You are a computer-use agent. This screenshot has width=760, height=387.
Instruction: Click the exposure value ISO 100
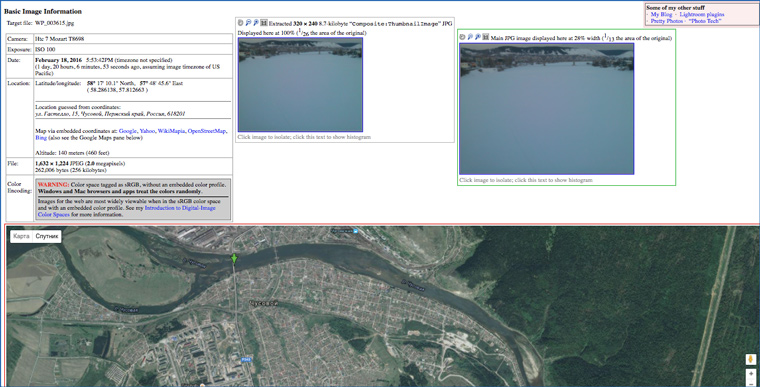click(45, 49)
